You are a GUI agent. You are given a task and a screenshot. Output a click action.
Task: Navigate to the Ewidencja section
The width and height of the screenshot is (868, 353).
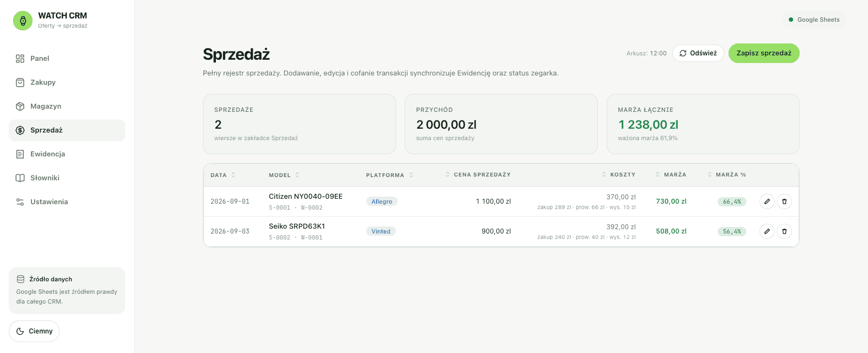point(67,154)
